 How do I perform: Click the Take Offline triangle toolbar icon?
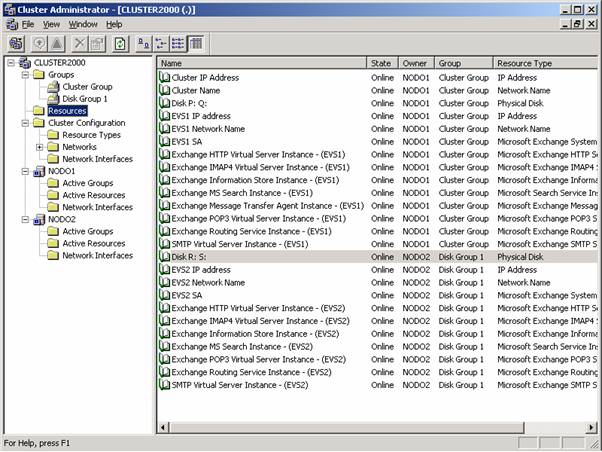(57, 43)
